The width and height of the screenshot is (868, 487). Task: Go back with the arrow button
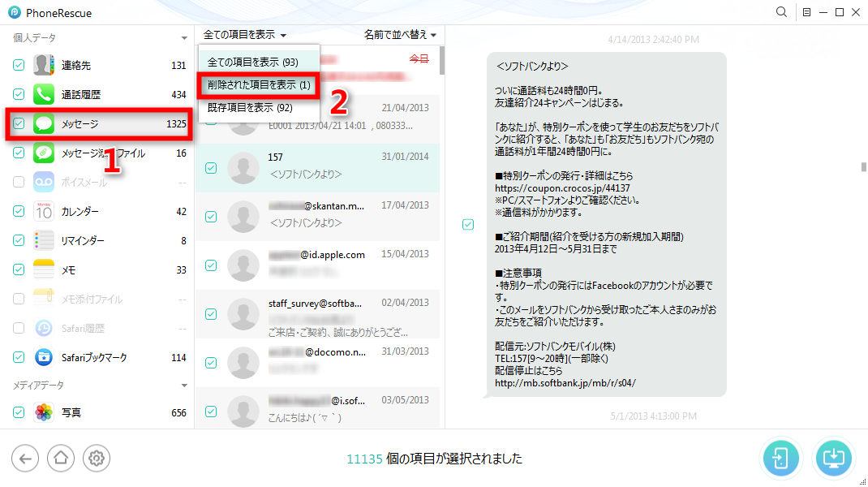tap(25, 459)
